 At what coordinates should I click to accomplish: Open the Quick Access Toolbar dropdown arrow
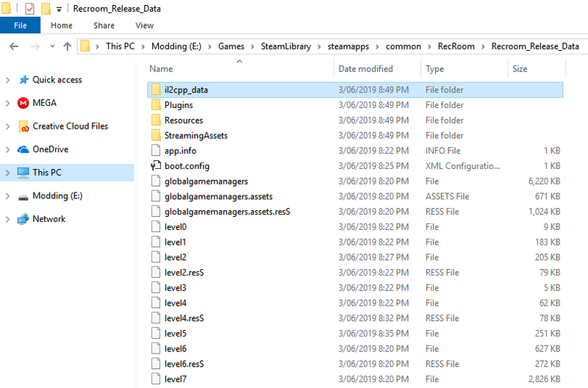pyautogui.click(x=59, y=10)
